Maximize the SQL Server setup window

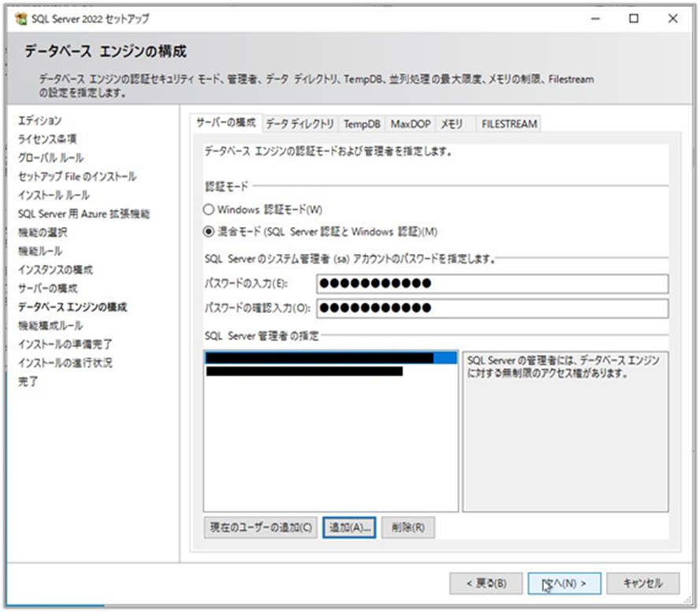click(x=634, y=19)
